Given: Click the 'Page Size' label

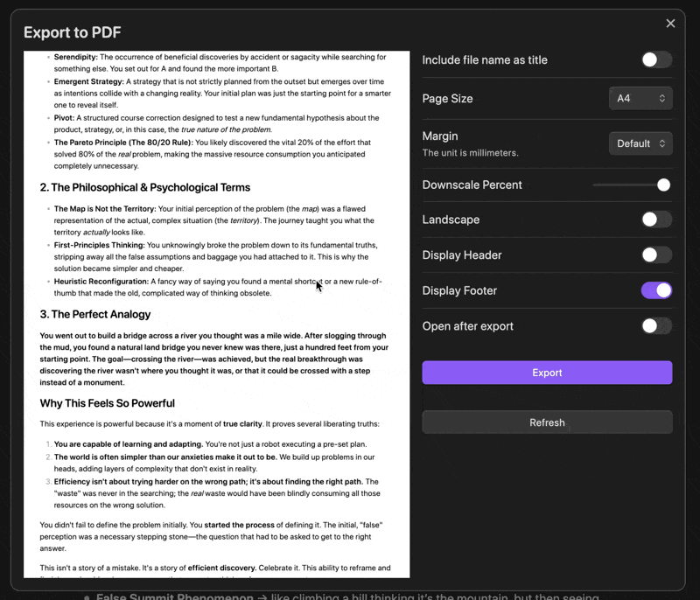Looking at the screenshot, I should tap(447, 99).
